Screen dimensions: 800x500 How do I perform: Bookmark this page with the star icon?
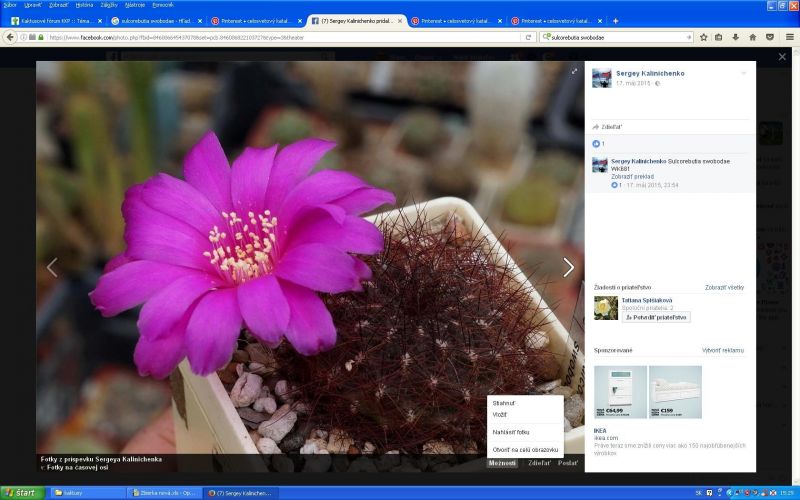[x=704, y=37]
